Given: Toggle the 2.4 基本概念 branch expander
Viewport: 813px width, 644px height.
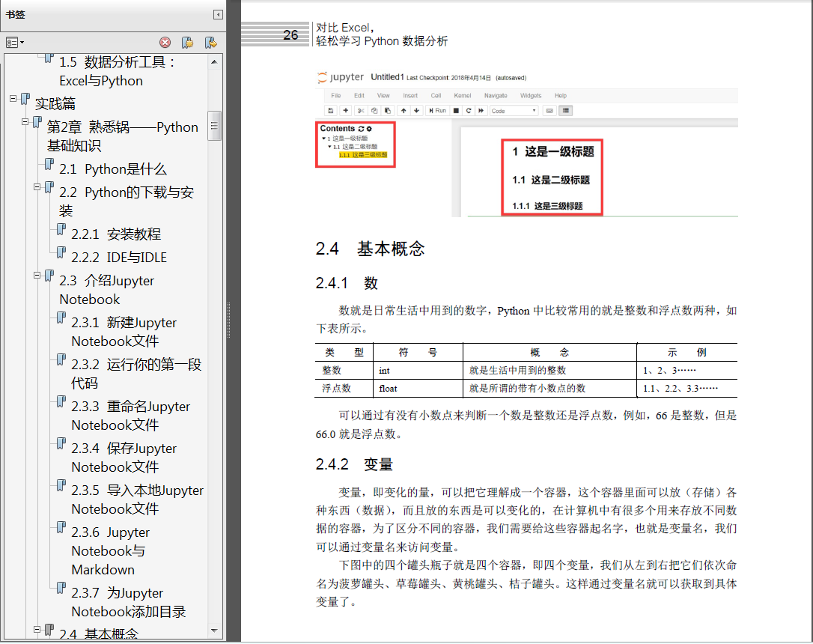Looking at the screenshot, I should [37, 630].
